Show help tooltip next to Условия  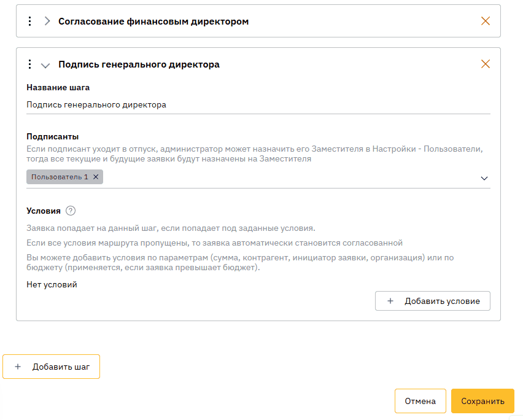pos(71,211)
